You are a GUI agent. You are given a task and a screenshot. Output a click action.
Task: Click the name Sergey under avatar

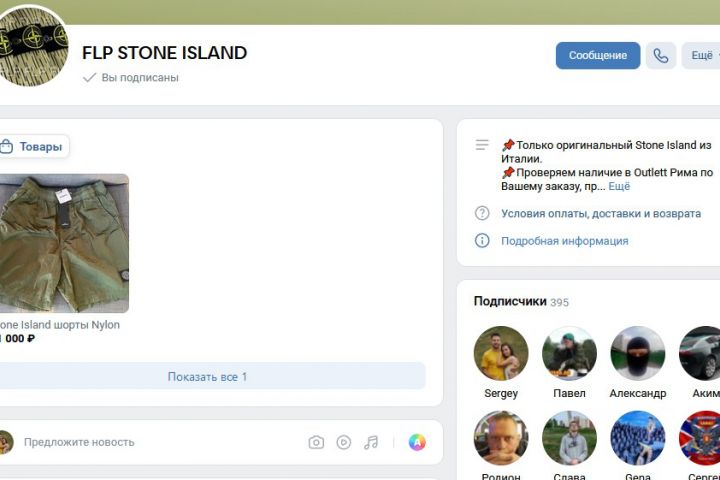click(501, 393)
